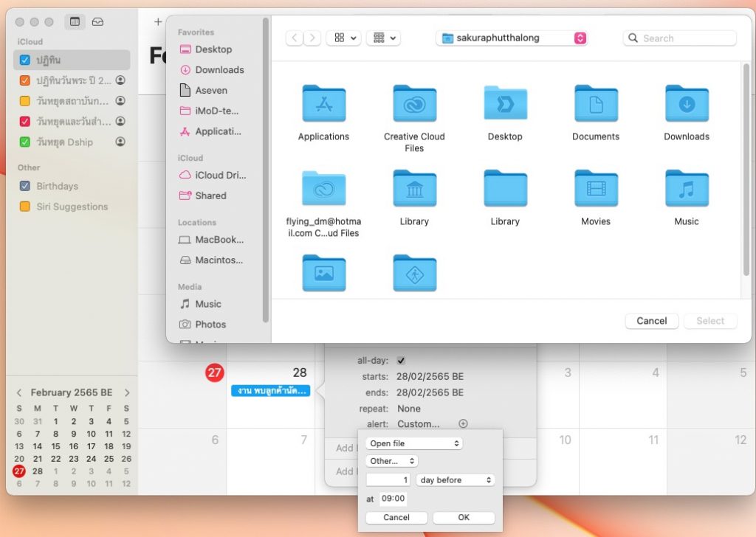The width and height of the screenshot is (756, 537).
Task: Click the add alert plus icon
Action: point(463,424)
